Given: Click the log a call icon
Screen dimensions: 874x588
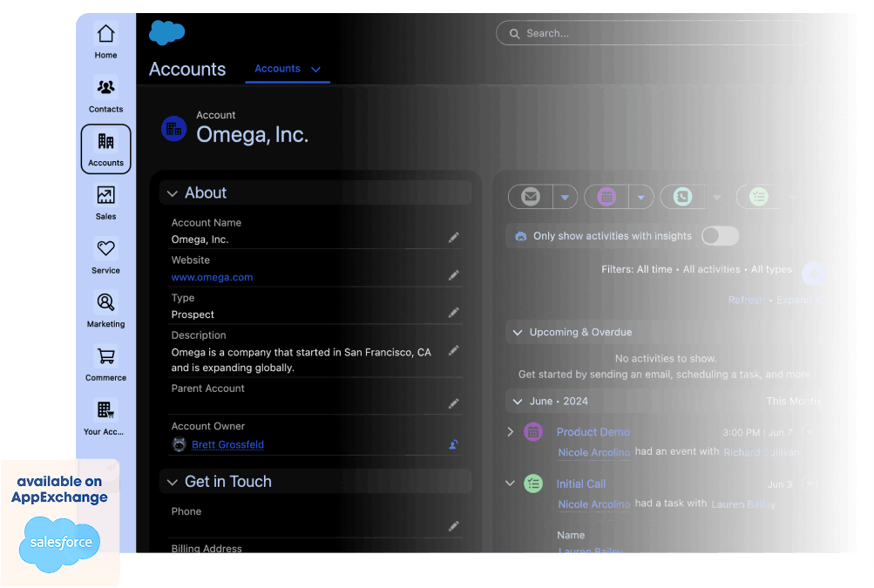Looking at the screenshot, I should 682,198.
